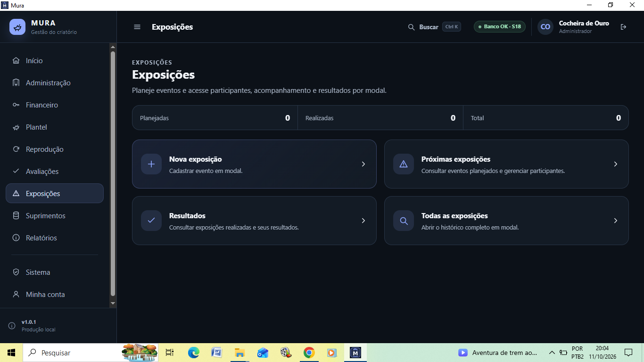
Task: Open Administração in the sidebar
Action: click(55, 83)
